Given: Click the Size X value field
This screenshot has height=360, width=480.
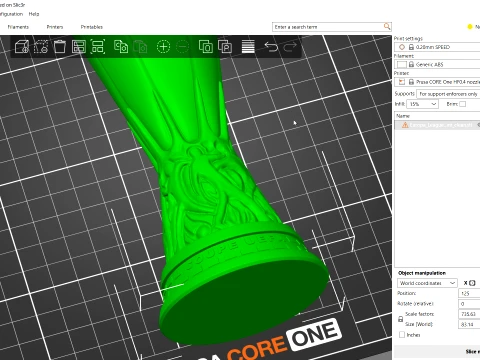Looking at the screenshot, I should pos(470,324).
